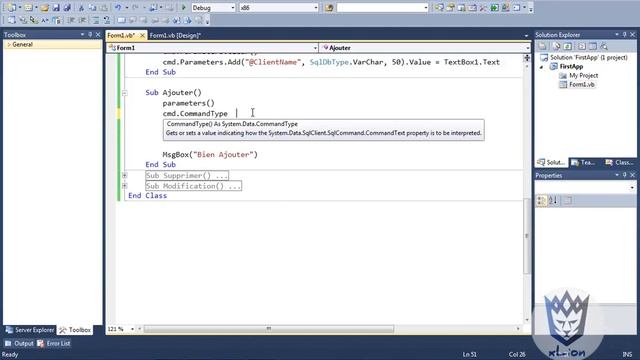Click the Copy icon in toolbar
The width and height of the screenshot is (640, 360).
[x=92, y=7]
